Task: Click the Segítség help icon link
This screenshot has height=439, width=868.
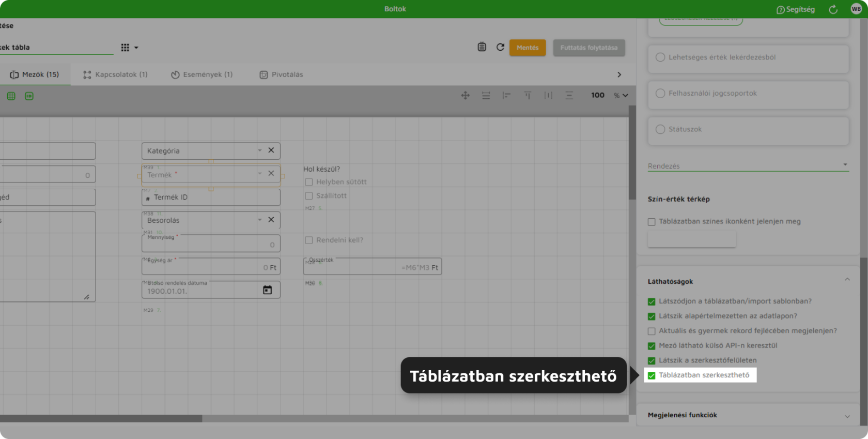Action: point(796,9)
